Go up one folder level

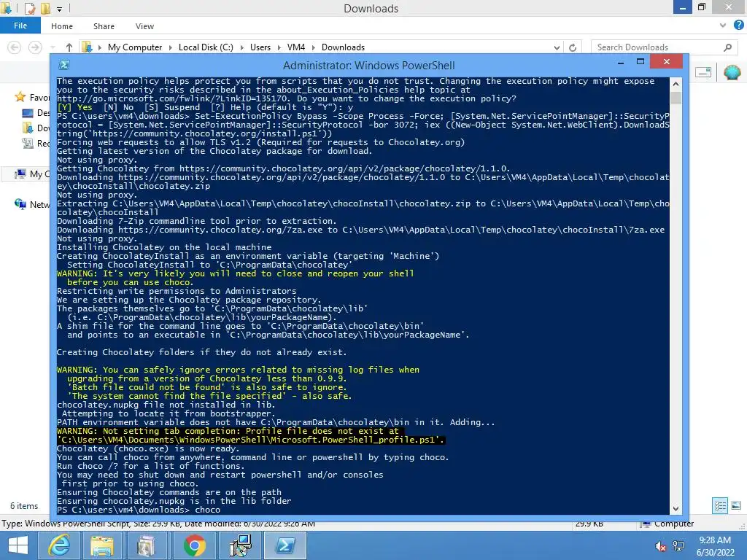69,47
